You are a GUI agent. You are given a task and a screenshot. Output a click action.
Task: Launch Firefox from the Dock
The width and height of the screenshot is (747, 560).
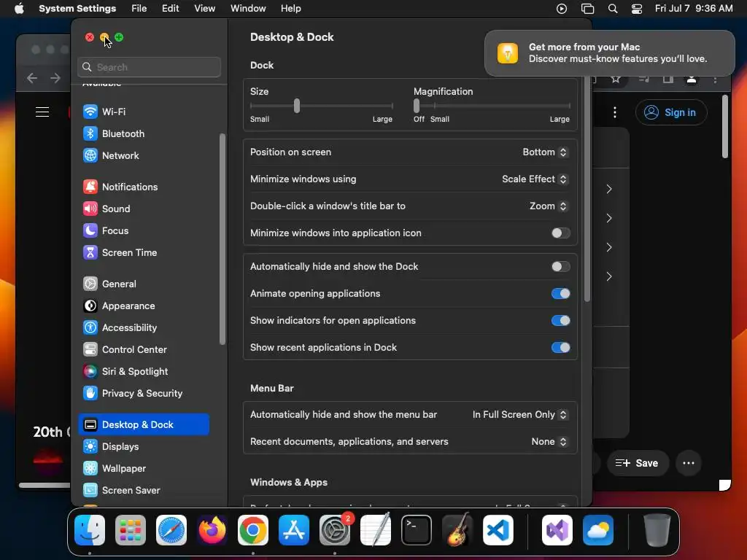tap(212, 530)
